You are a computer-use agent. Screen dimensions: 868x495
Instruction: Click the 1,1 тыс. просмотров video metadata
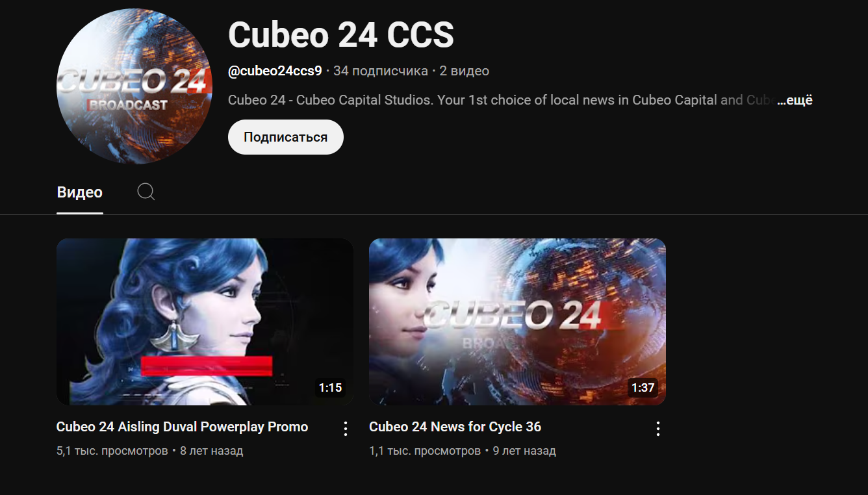(425, 451)
